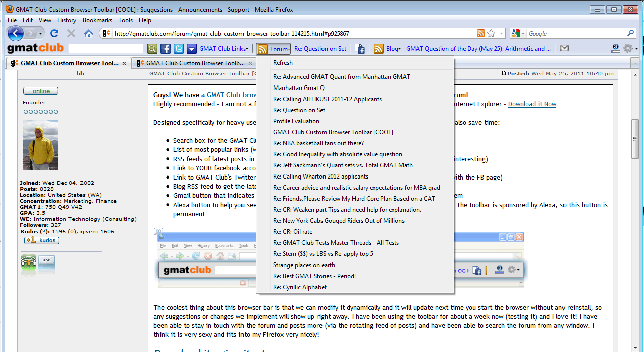644x352 pixels.
Task: Open the address bar history dropdown arrow
Action: [501, 34]
